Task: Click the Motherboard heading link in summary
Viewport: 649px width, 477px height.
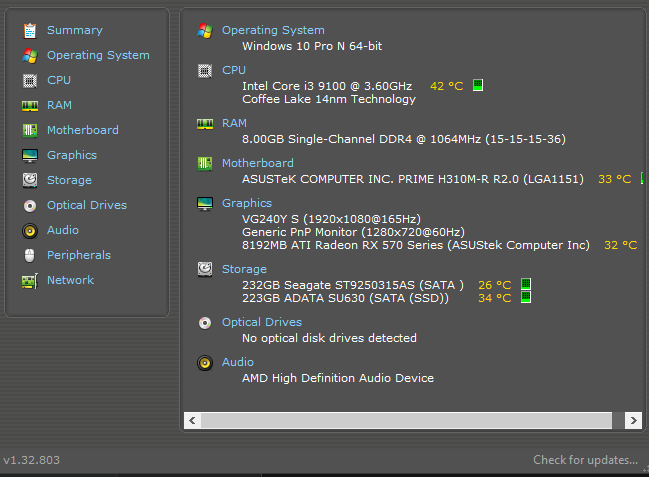Action: [258, 163]
